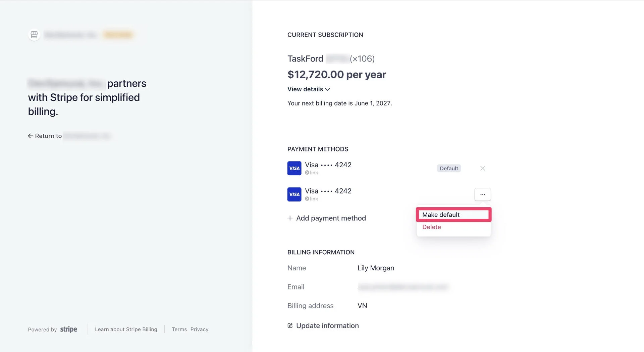Remove the default Visa card with X
Image resolution: width=644 pixels, height=352 pixels.
(x=482, y=168)
